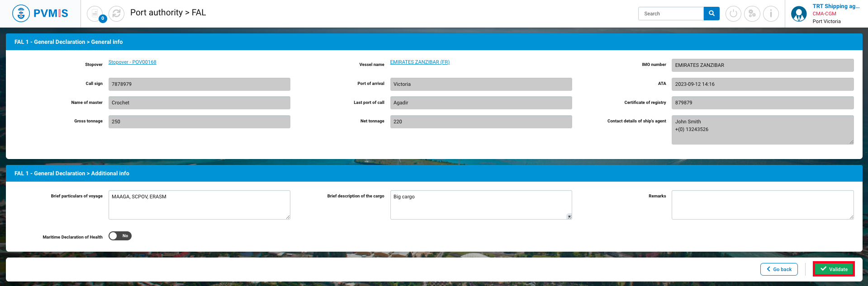Click into the top Search field
The height and width of the screenshot is (286, 868).
[x=671, y=14]
